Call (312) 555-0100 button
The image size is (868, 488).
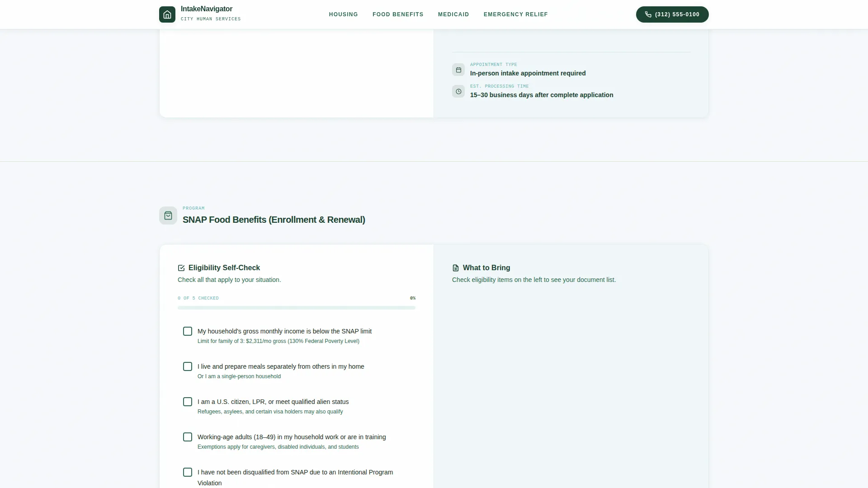pyautogui.click(x=672, y=14)
